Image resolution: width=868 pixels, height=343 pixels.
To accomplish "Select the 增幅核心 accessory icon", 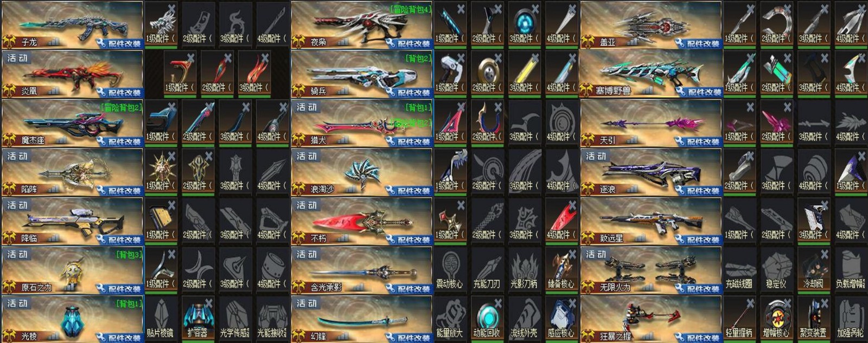I will pyautogui.click(x=776, y=319).
